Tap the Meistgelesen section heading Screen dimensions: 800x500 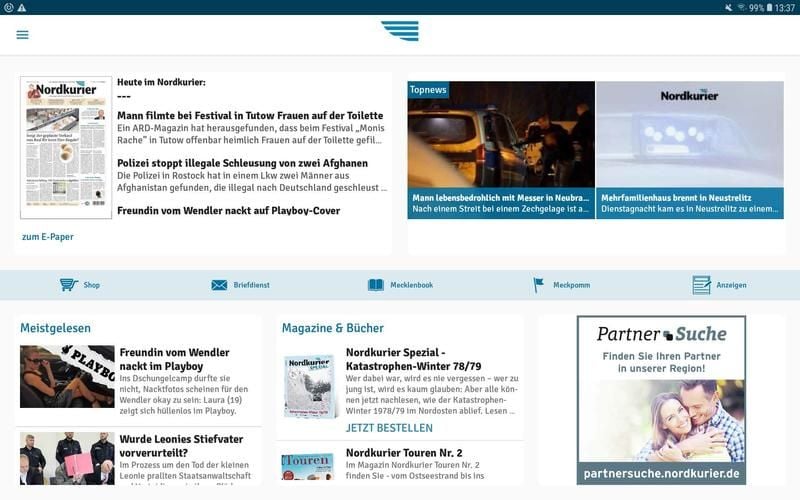pos(55,328)
